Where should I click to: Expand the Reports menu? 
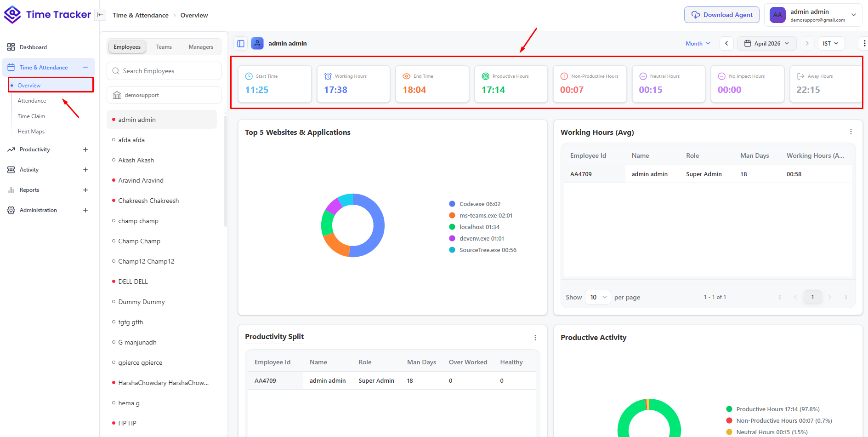[85, 190]
